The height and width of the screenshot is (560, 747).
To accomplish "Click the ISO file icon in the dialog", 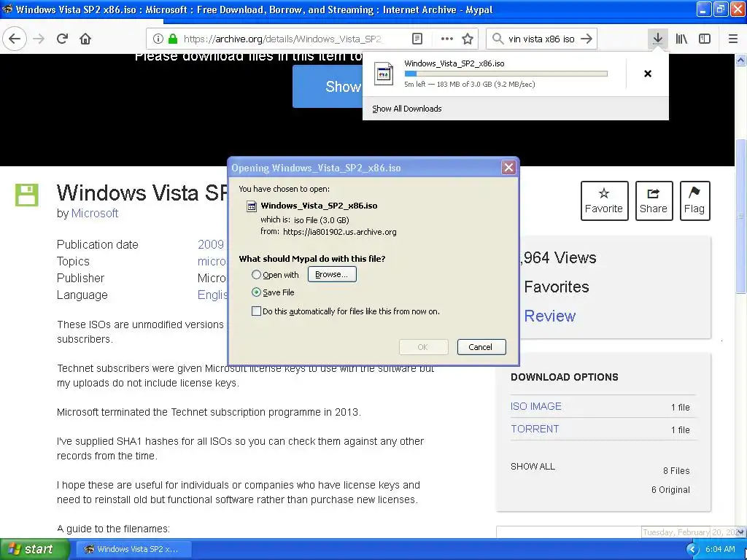I will tap(251, 206).
